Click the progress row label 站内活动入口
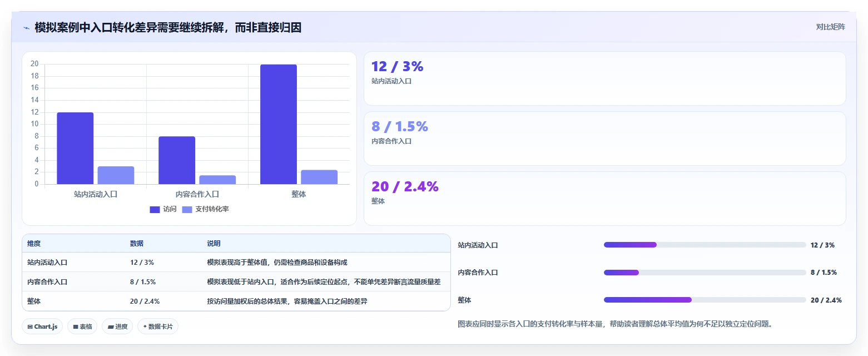Viewport: 868px width, 356px height. pyautogui.click(x=478, y=245)
